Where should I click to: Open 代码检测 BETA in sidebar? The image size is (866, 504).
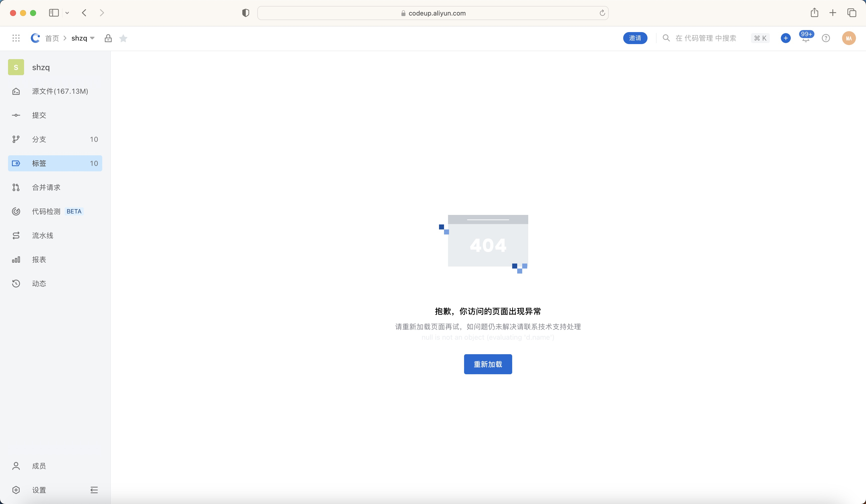[55, 211]
